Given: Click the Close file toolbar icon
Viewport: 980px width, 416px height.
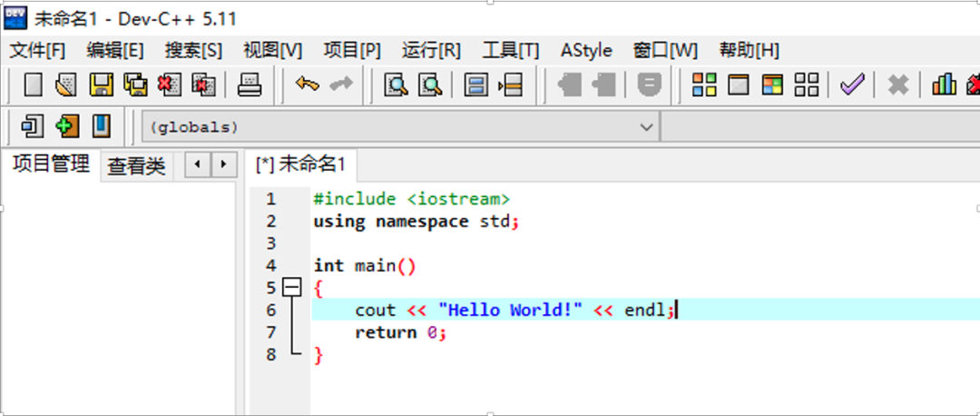Looking at the screenshot, I should tap(170, 84).
